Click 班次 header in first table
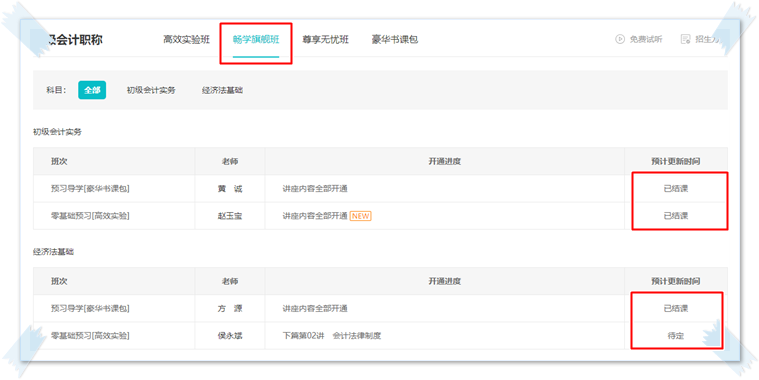Image resolution: width=759 pixels, height=380 pixels. coord(59,161)
